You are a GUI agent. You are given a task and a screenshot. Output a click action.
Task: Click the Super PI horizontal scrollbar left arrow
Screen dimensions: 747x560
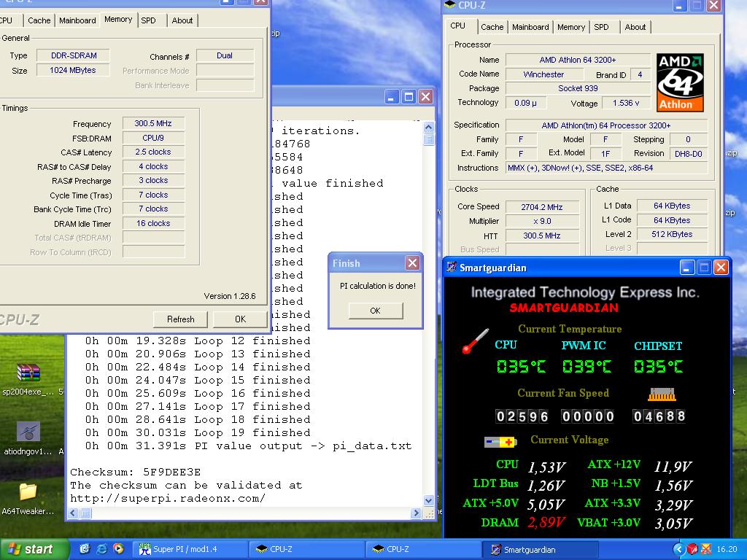coord(73,513)
